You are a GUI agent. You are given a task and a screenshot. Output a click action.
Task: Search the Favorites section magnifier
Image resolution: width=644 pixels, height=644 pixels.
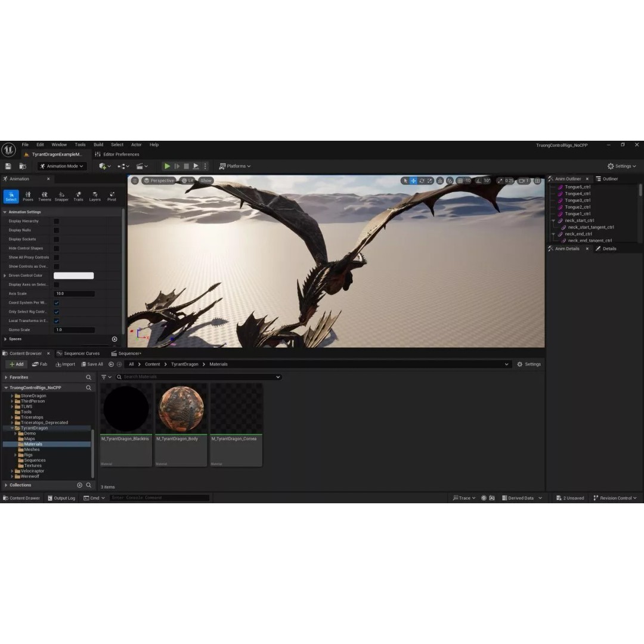(88, 377)
